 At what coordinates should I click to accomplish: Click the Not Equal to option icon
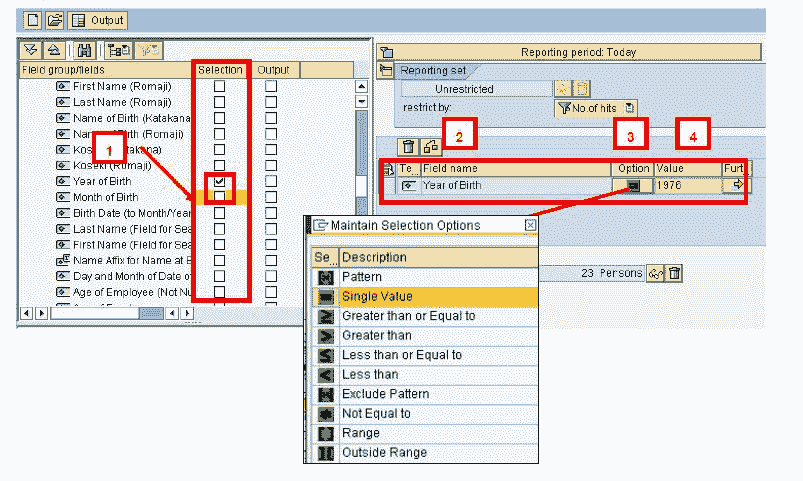[326, 413]
